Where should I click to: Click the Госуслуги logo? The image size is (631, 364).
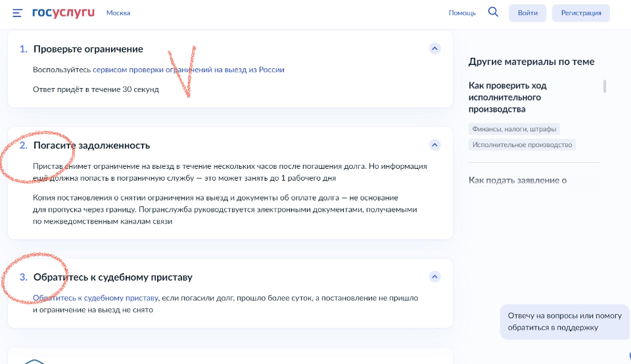click(64, 12)
